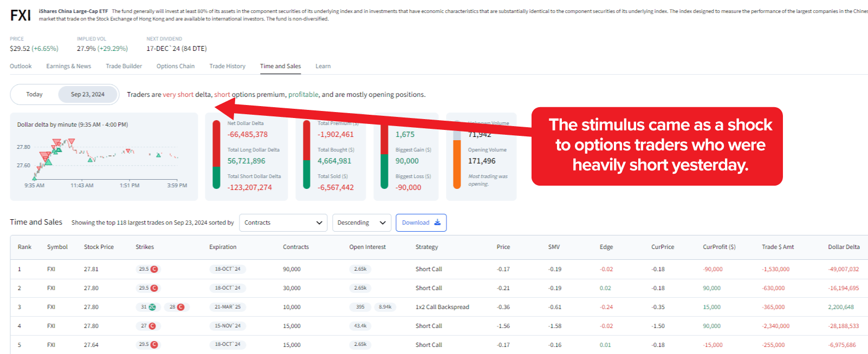The image size is (868, 354).
Task: Click the Total Short Dollar Delta -123,207,274 value
Action: click(x=250, y=187)
